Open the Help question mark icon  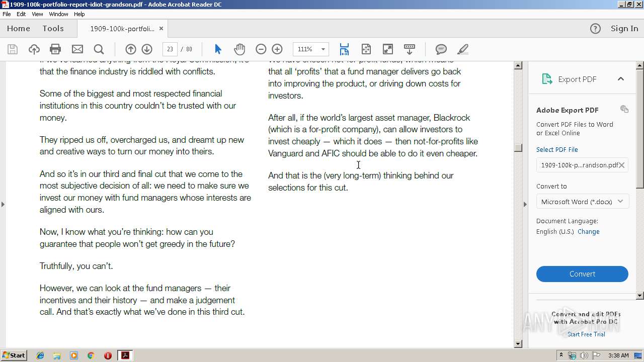595,29
